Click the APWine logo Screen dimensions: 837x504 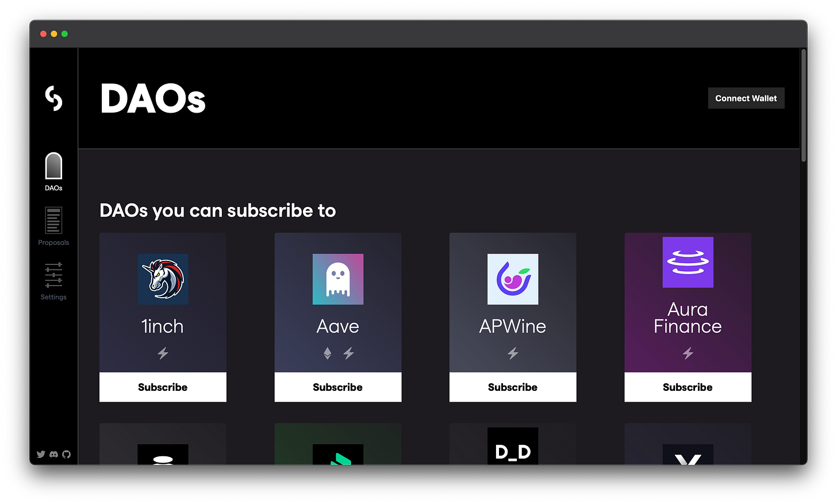click(513, 279)
